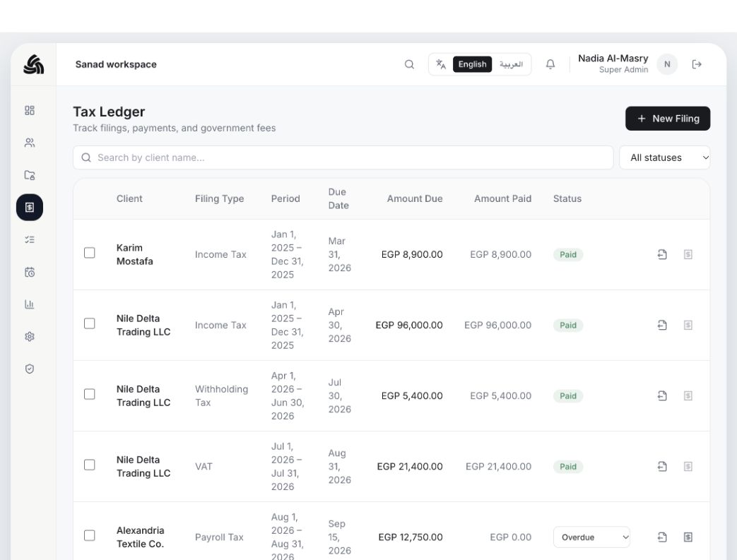The width and height of the screenshot is (737, 560).
Task: Open the task checklist sidebar icon
Action: [30, 239]
